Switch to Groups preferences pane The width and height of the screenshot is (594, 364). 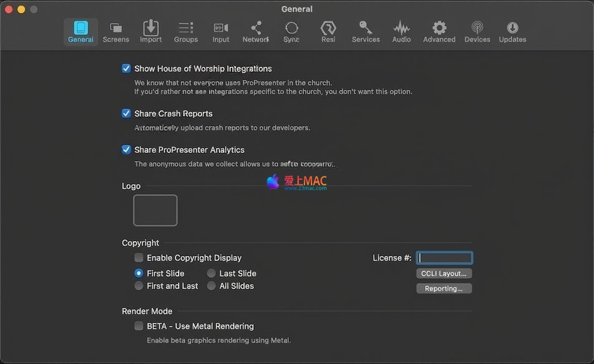[x=186, y=28]
